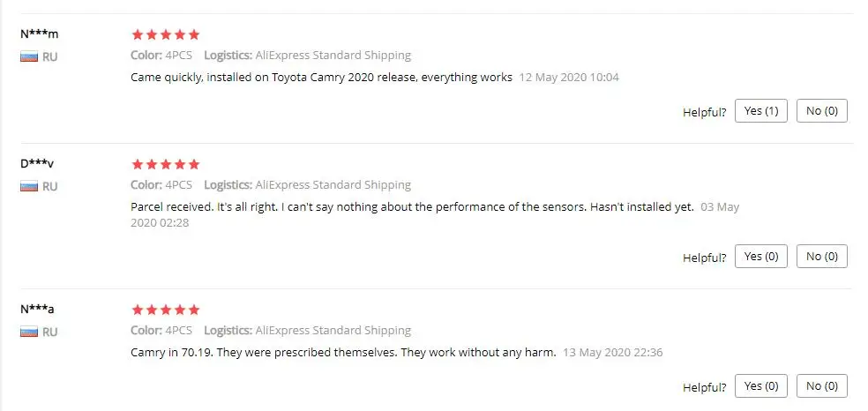Screen dimensions: 868x411
Task: Vote No (0) on Parcel received review
Action: pos(821,257)
